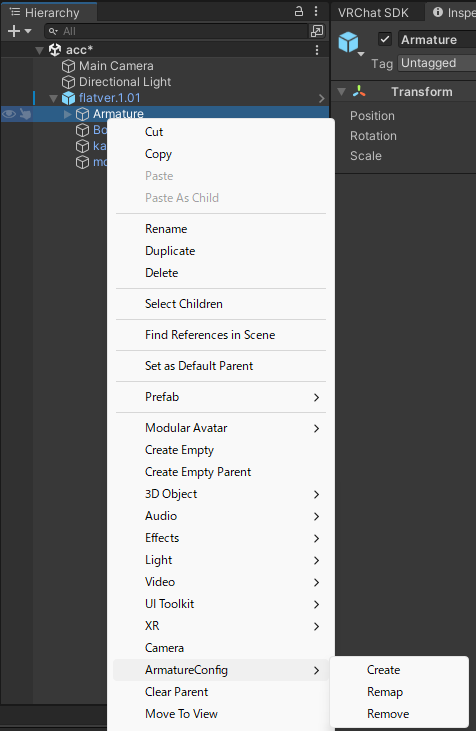Select the Directional Light object

[x=125, y=82]
